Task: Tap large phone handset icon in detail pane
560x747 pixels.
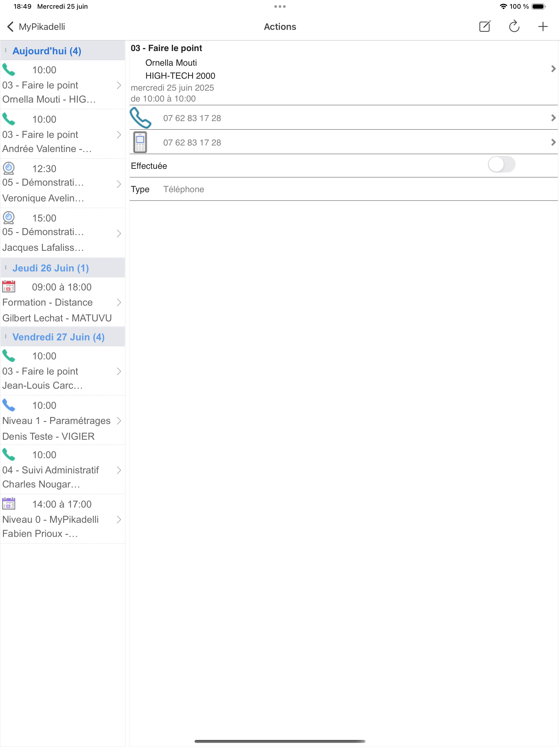Action: point(141,118)
